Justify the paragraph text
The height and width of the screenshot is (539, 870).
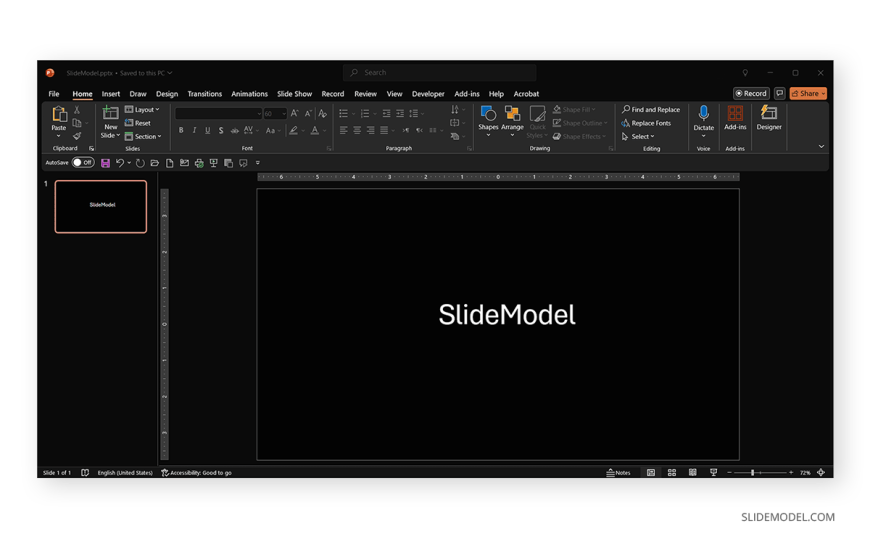(x=384, y=130)
